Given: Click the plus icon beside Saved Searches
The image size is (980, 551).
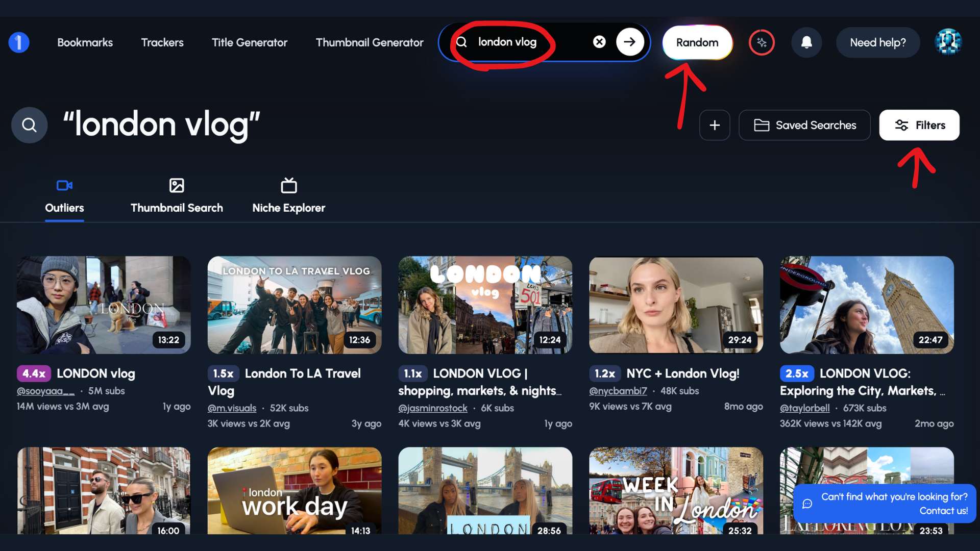Looking at the screenshot, I should point(714,125).
